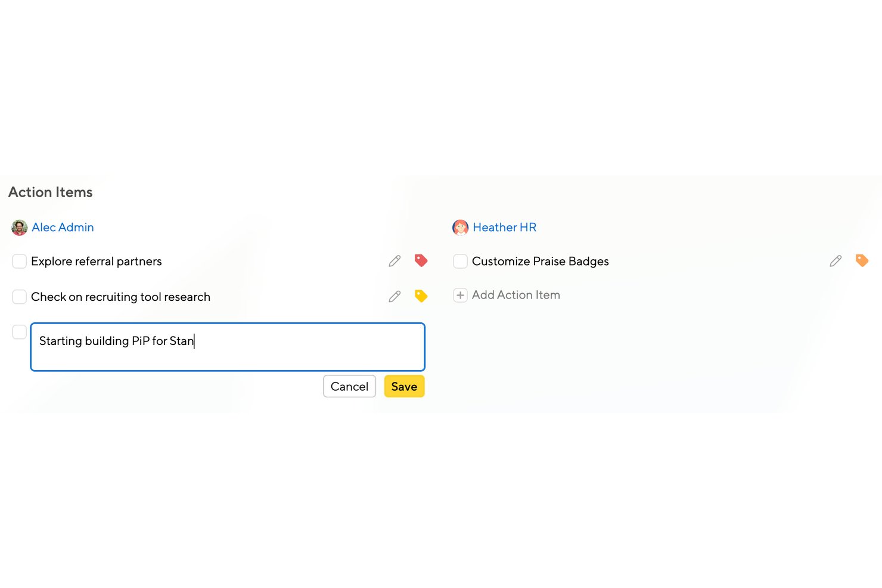This screenshot has height=588, width=882.
Task: Open red tag on Explore referral partners
Action: [x=421, y=260]
